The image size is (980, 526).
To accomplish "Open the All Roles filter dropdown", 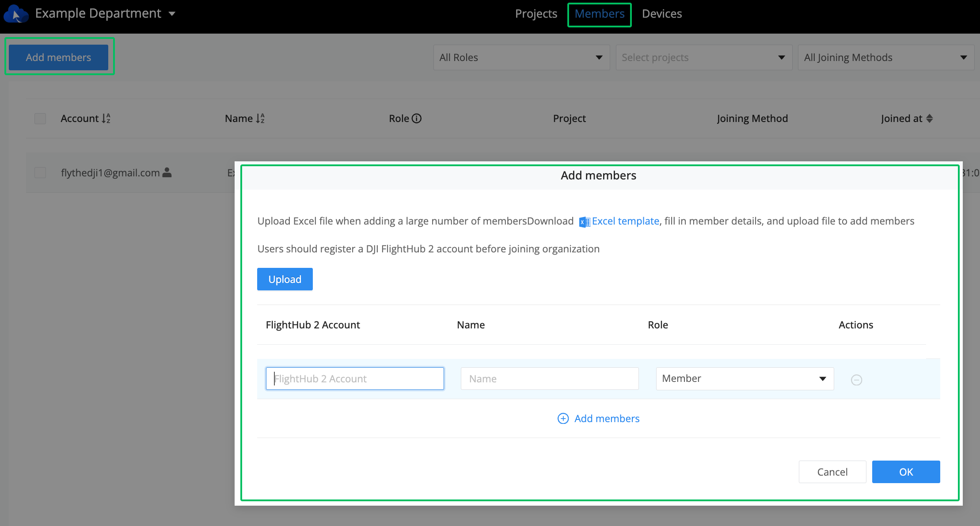I will (521, 57).
